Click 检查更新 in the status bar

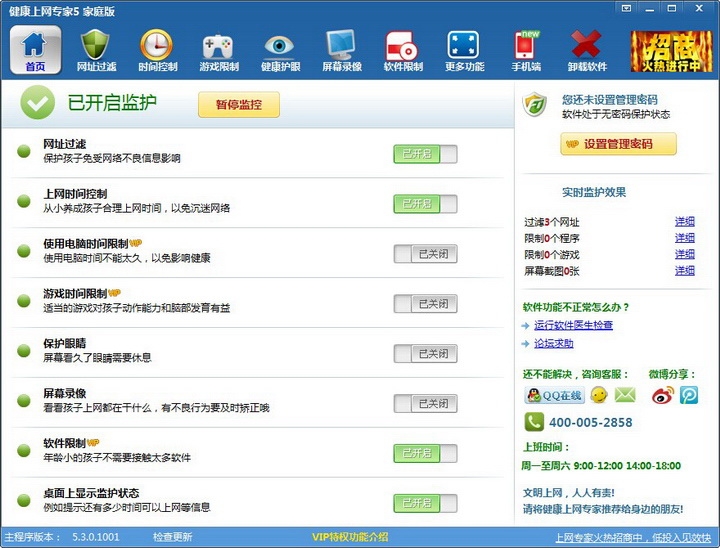[x=172, y=537]
